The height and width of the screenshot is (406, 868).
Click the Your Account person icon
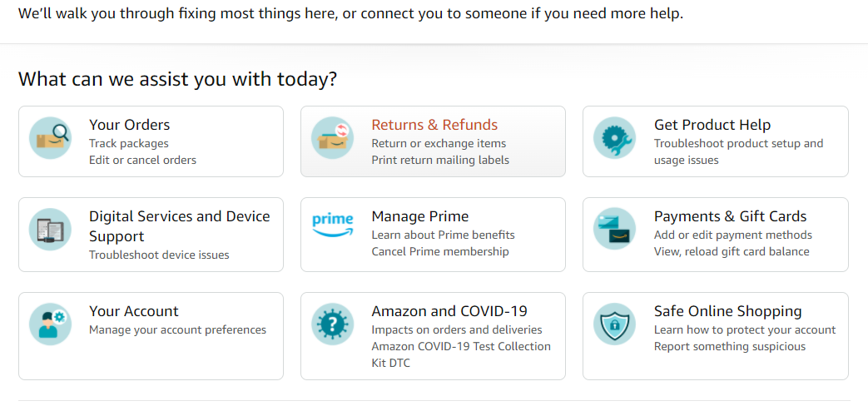click(51, 324)
